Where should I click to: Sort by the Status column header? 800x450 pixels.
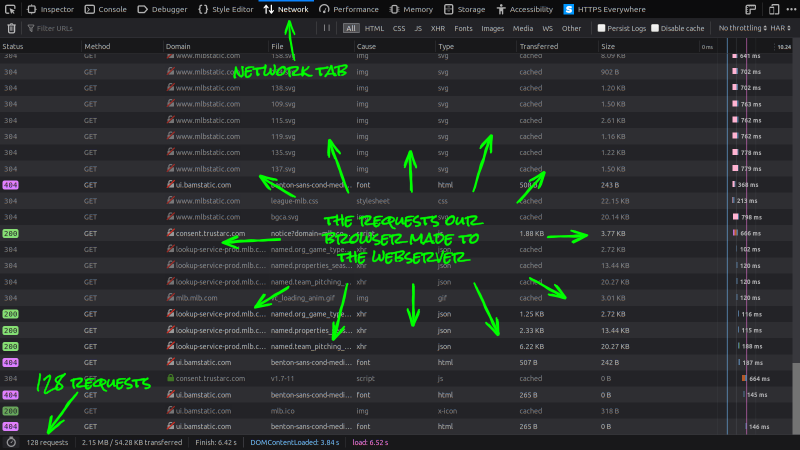[41, 46]
